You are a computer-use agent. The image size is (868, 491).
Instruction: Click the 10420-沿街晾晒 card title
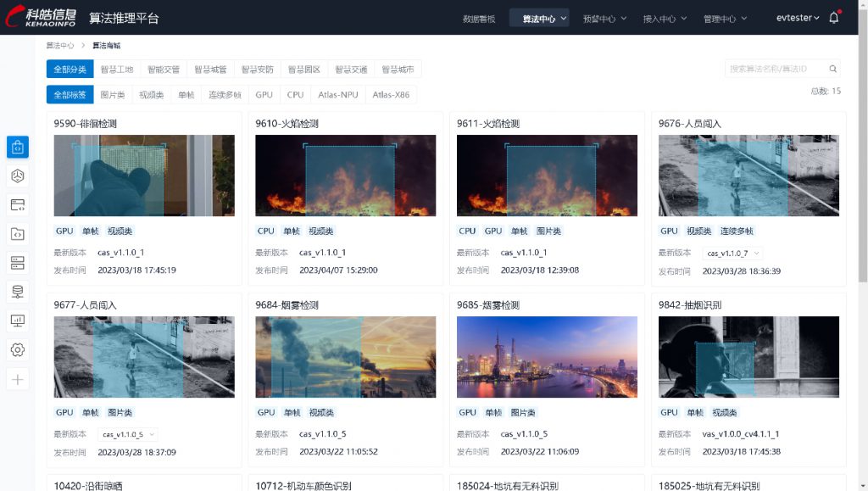pos(88,485)
